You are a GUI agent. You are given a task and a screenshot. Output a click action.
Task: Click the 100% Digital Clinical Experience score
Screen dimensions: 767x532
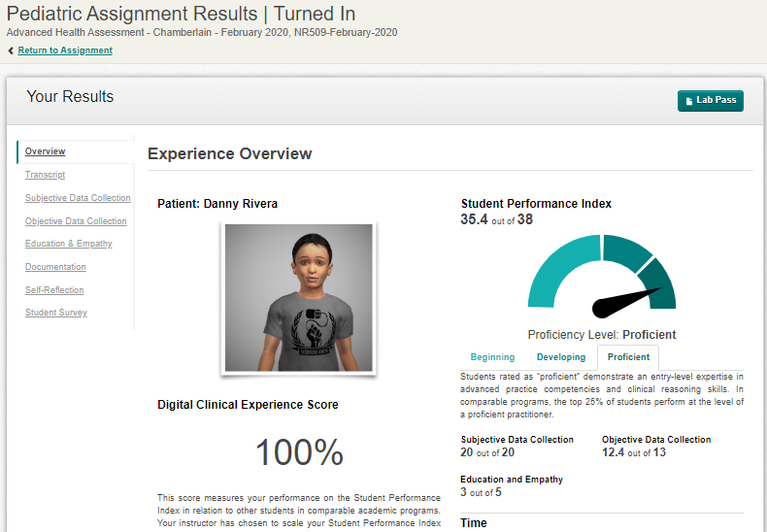[299, 452]
